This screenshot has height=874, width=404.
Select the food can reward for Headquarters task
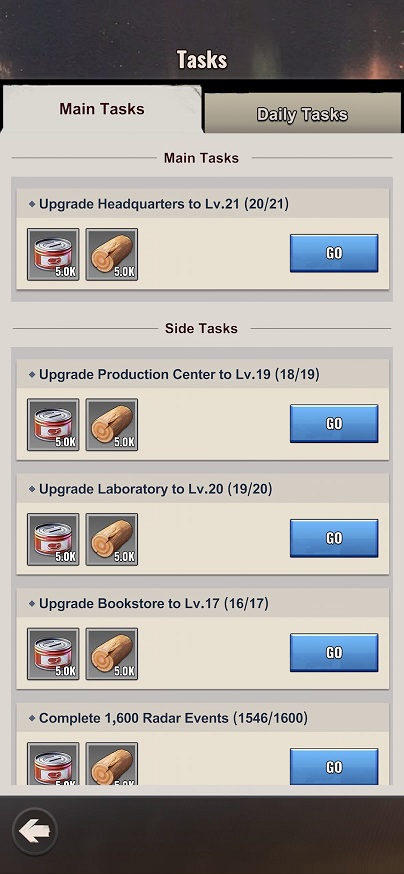[x=53, y=254]
